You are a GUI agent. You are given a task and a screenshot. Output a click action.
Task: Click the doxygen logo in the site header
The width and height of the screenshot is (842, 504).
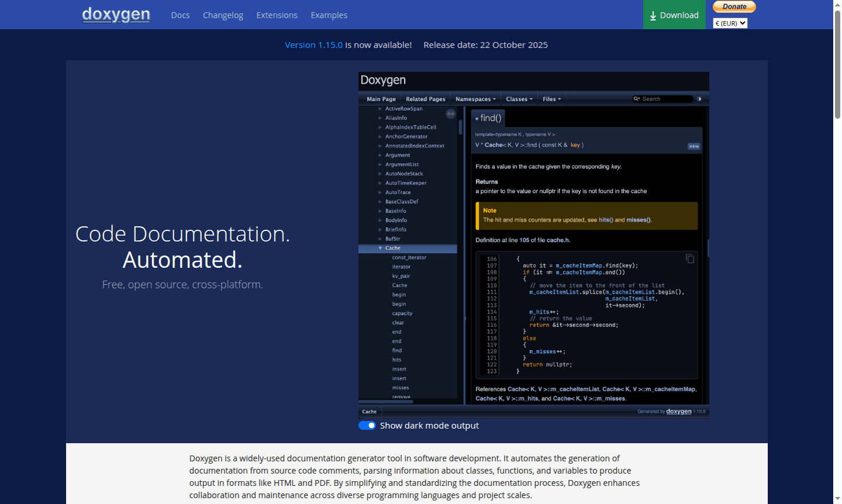point(116,15)
